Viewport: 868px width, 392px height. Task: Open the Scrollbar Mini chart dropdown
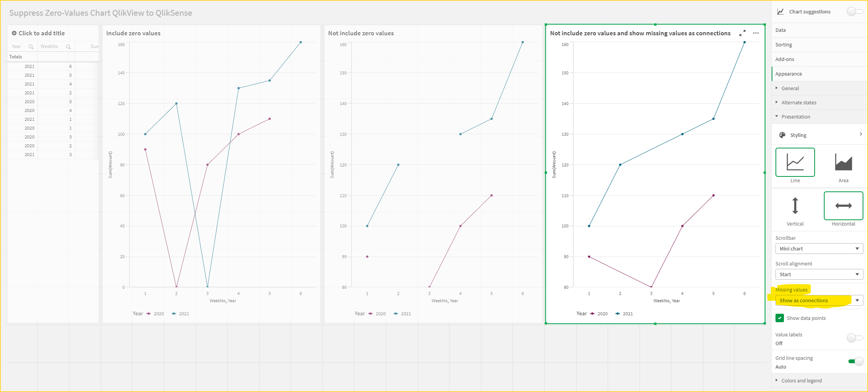819,249
